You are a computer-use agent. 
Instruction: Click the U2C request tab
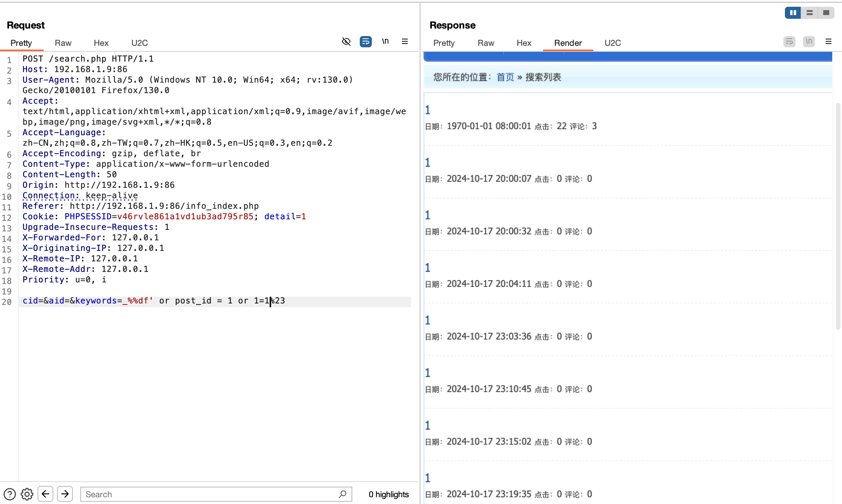click(x=140, y=42)
